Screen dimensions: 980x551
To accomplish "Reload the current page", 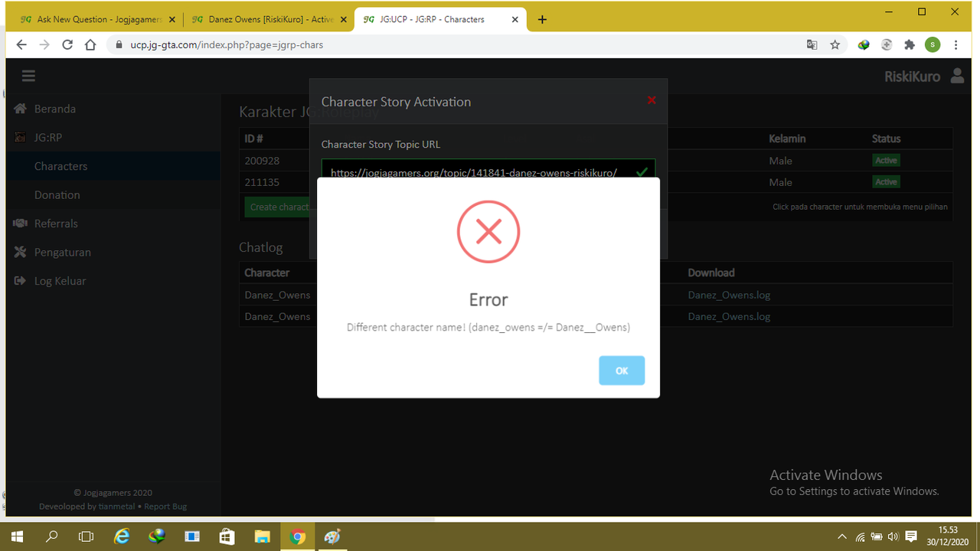I will pos(67,45).
